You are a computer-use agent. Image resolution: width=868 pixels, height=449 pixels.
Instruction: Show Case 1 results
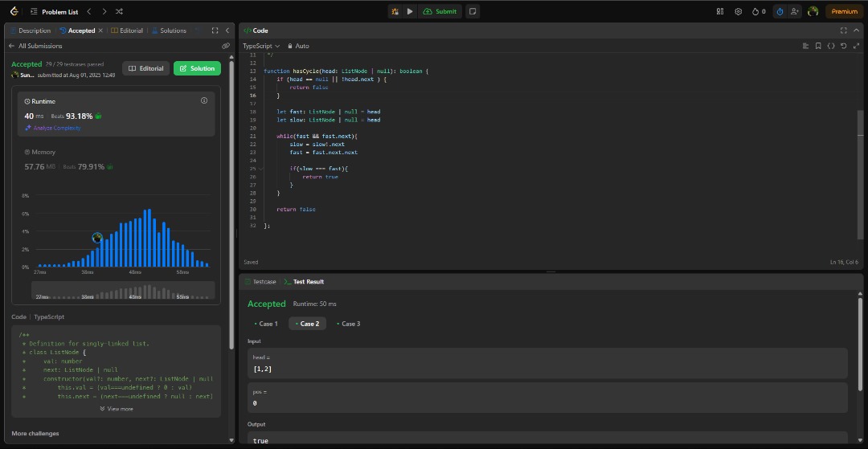pos(266,324)
